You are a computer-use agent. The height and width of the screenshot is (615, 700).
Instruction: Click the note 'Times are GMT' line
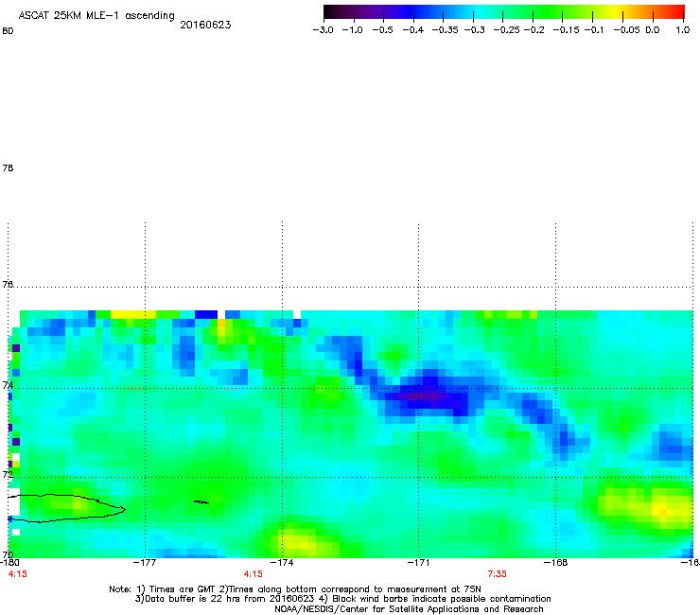[x=294, y=589]
